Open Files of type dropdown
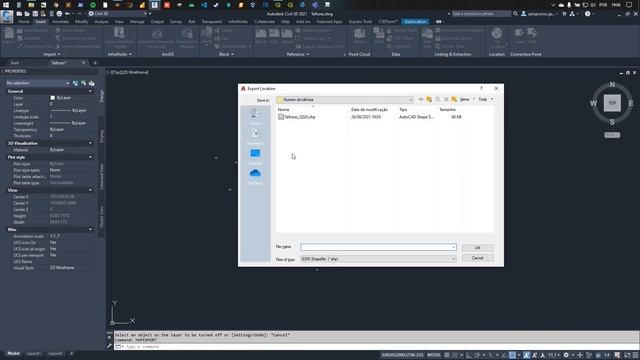 (x=378, y=259)
